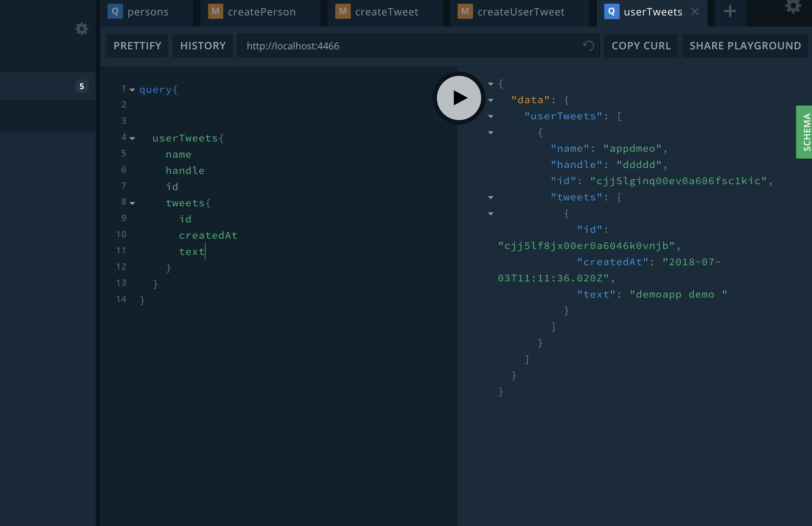The height and width of the screenshot is (526, 812).
Task: Close the userTweets tab
Action: coord(695,12)
